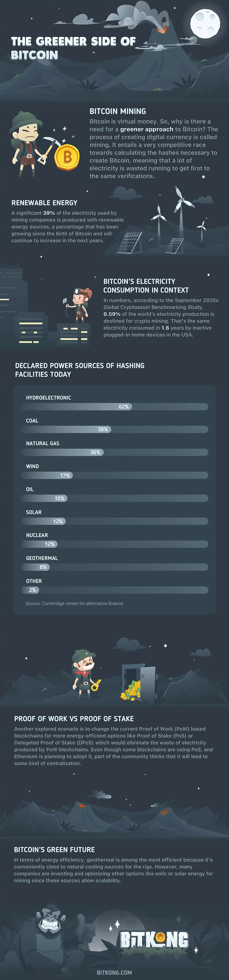Click the BitKong logo
Viewport: 229px width, 980px height.
[x=154, y=940]
